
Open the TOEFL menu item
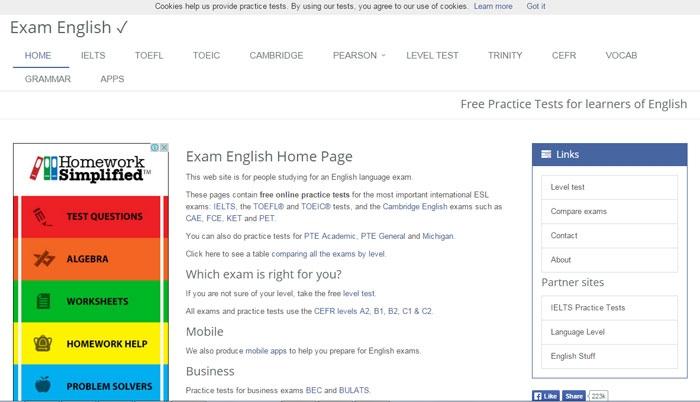(149, 55)
